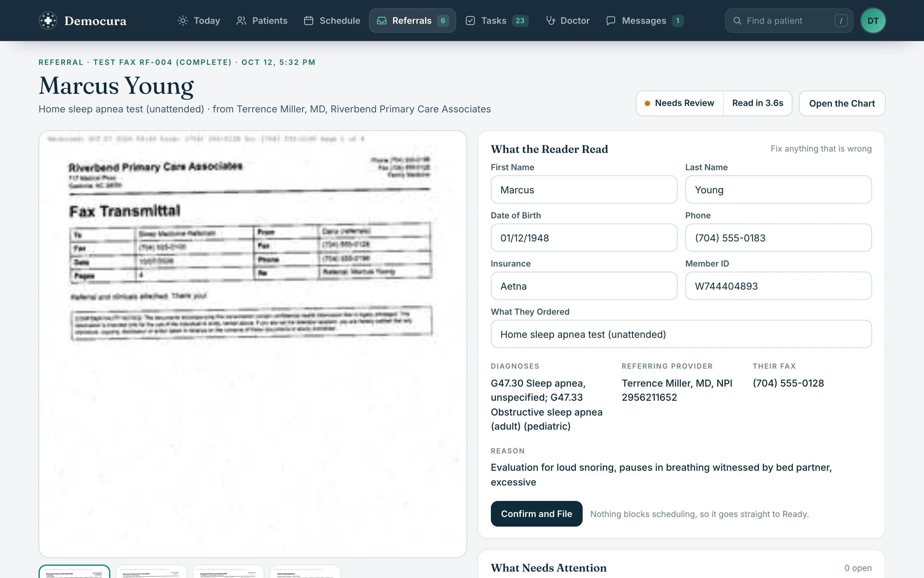Open the DT user avatar
The height and width of the screenshot is (578, 924).
(x=873, y=21)
